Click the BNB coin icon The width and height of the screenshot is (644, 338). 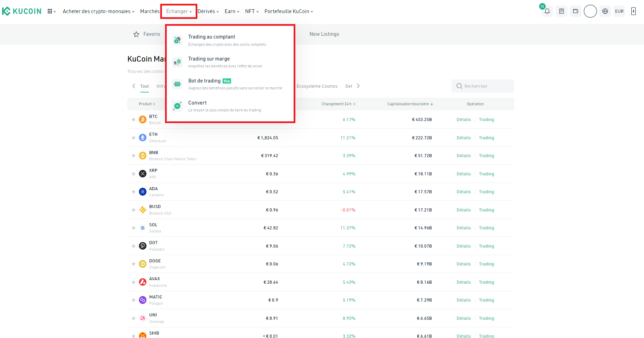[x=143, y=155]
